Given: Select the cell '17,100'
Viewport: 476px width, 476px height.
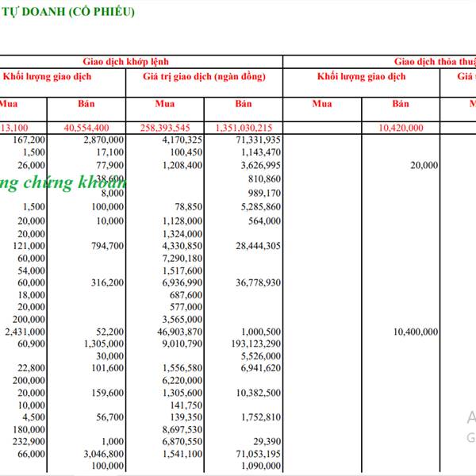Looking at the screenshot, I should pyautogui.click(x=110, y=152).
